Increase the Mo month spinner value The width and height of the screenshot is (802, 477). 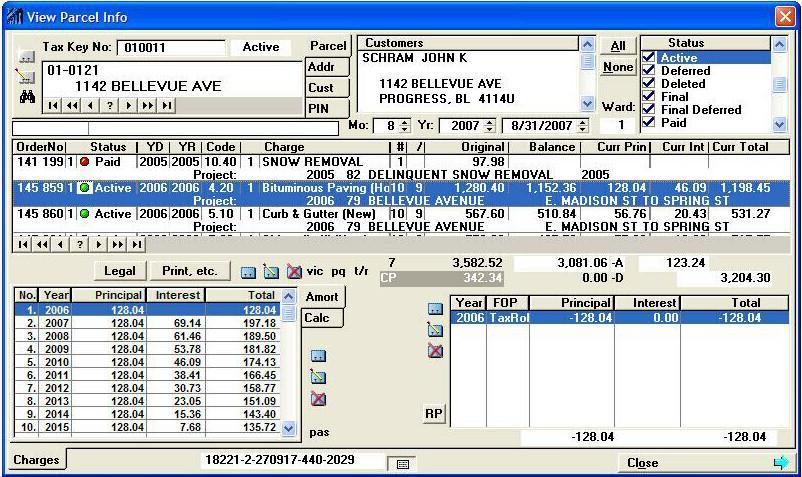(405, 122)
